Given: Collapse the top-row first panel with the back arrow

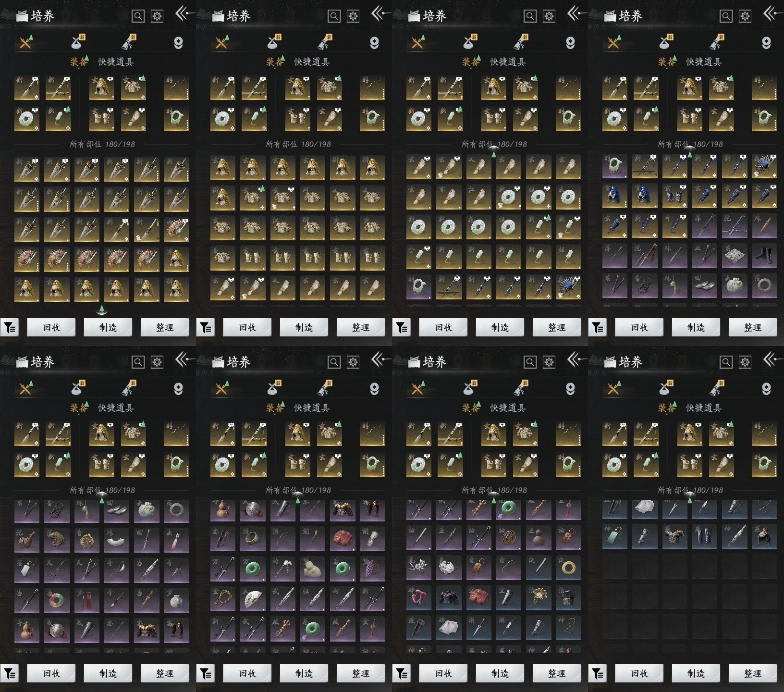Looking at the screenshot, I should click(x=184, y=13).
